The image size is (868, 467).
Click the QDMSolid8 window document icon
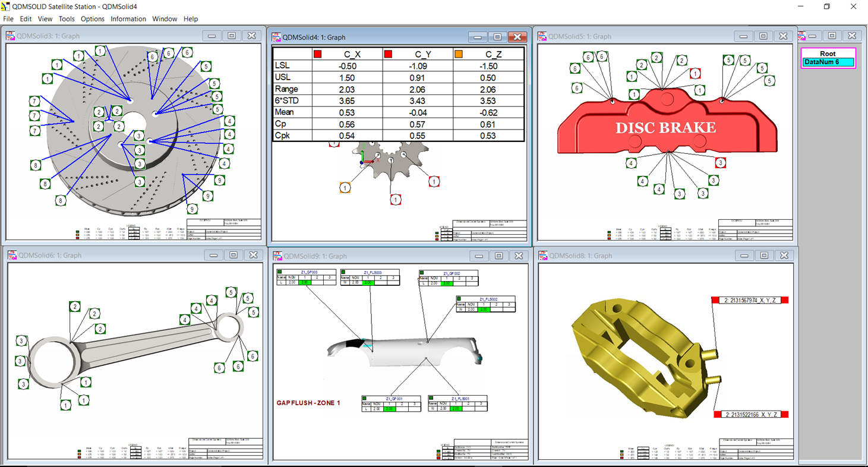(542, 255)
